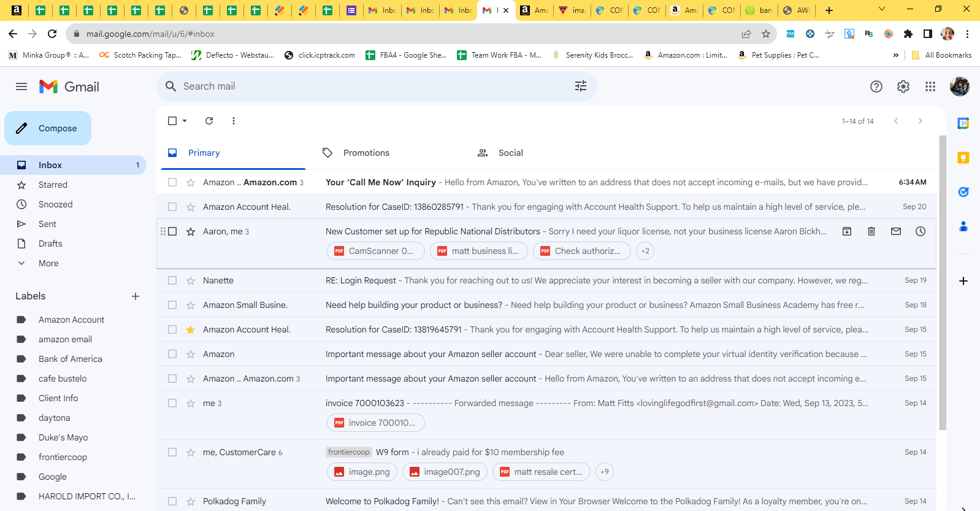Archive the Republic National Distributors email
Screen dimensions: 980x511
847,231
